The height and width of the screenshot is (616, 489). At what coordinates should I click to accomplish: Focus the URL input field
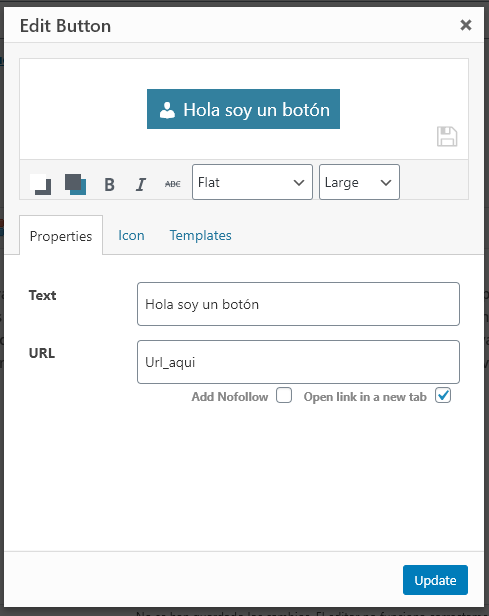point(298,362)
